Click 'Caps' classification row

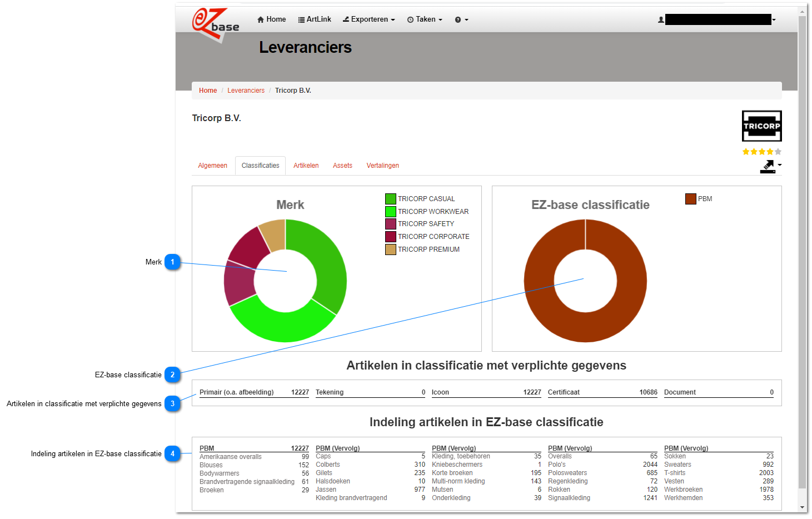[x=370, y=456]
